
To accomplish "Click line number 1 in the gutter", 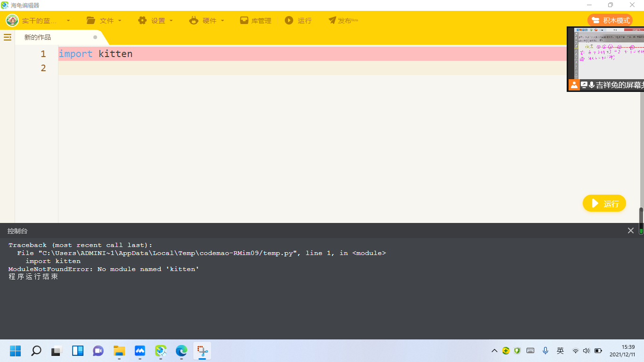I will [43, 54].
